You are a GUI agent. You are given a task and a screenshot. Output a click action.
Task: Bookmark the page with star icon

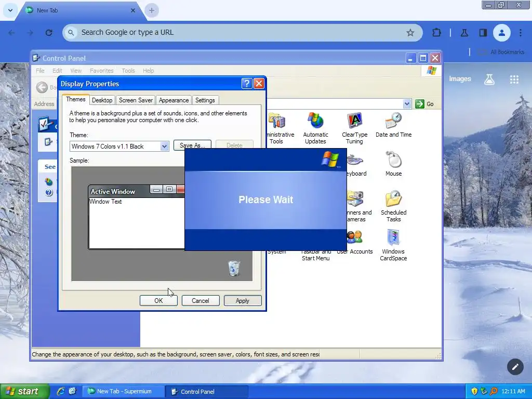tap(410, 33)
